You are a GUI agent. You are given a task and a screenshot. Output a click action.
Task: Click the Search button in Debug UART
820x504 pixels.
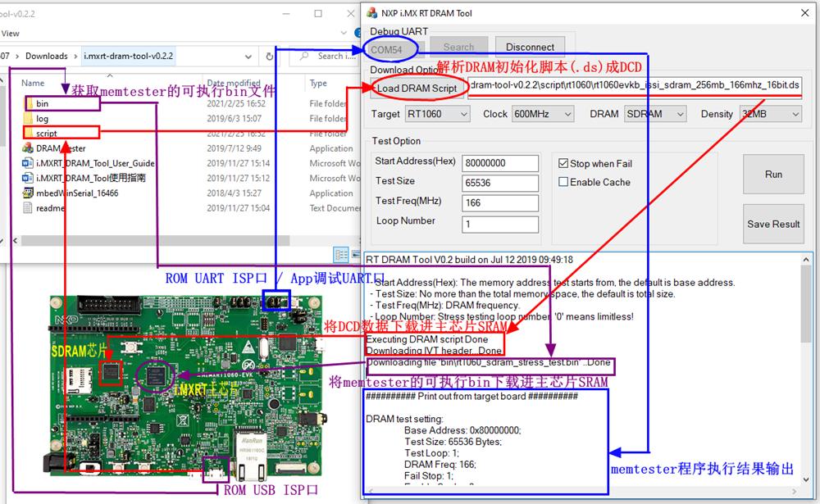click(x=458, y=47)
